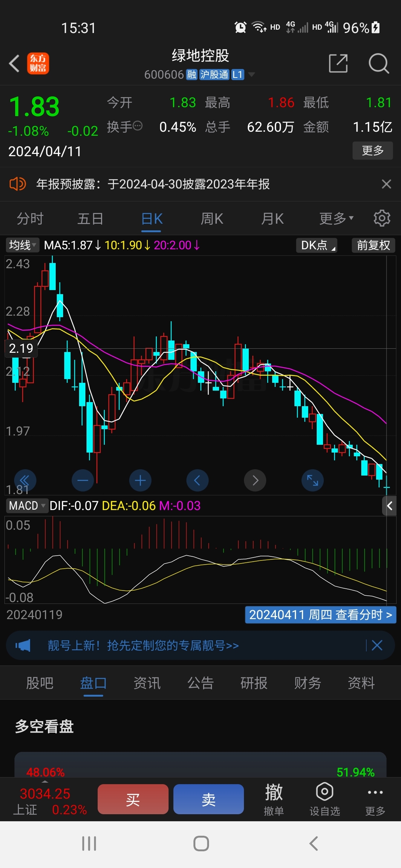Tap the 51.94% bear ratio value

click(355, 772)
